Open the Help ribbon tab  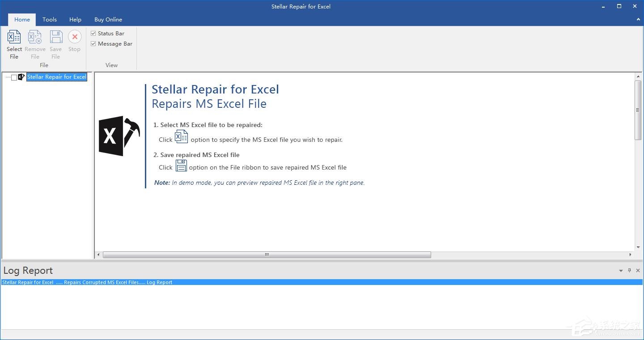pyautogui.click(x=75, y=20)
